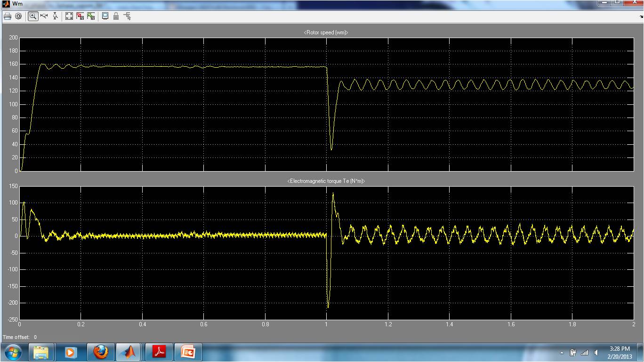Select the Zoom Y-axis tool

pos(55,16)
